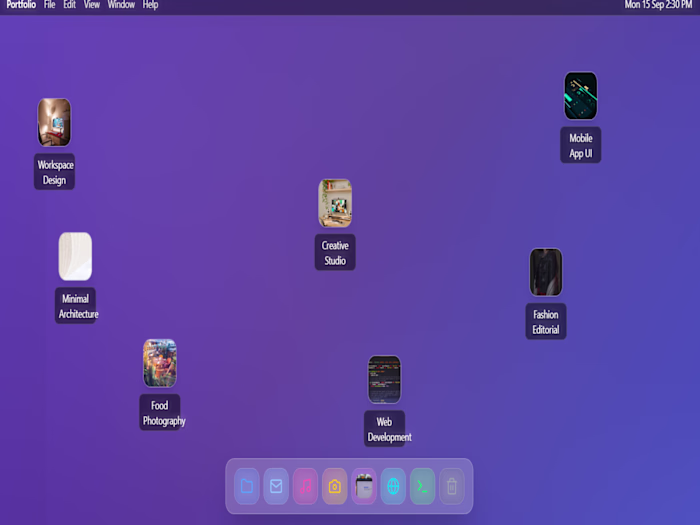Click the Workspace Design label text

tap(54, 172)
